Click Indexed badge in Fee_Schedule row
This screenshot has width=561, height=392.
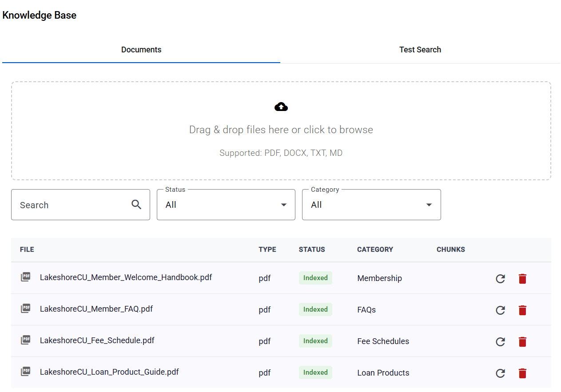(315, 341)
